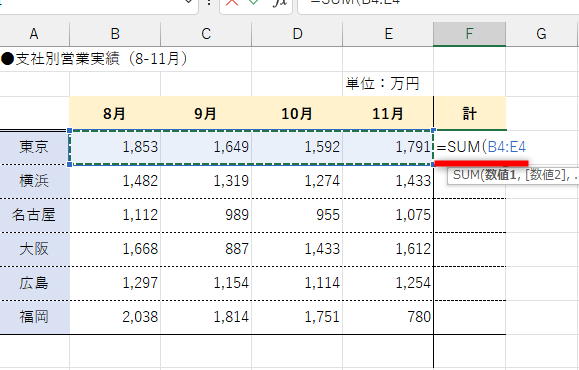Click the 広島 row label
This screenshot has height=370, width=579.
click(x=34, y=283)
